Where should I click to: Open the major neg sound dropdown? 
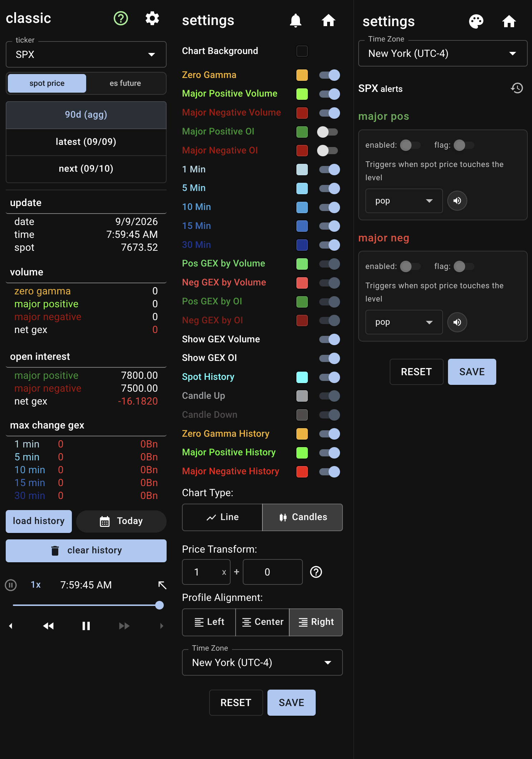point(404,322)
